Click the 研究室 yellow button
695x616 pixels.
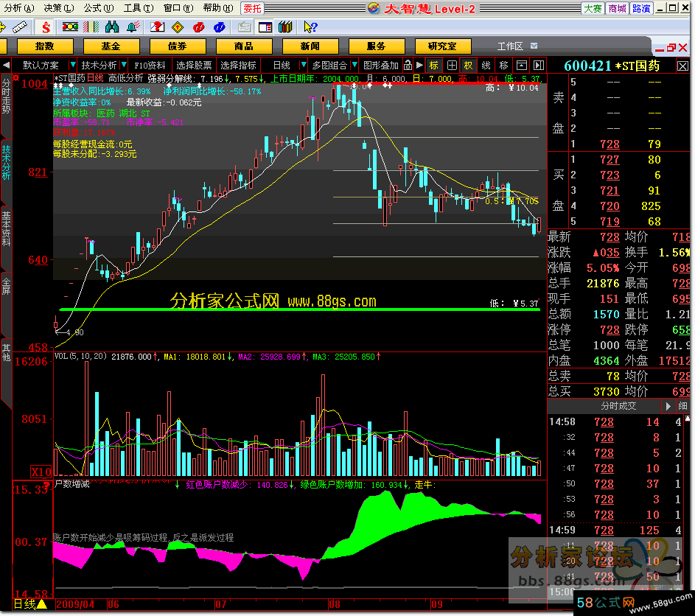point(442,46)
